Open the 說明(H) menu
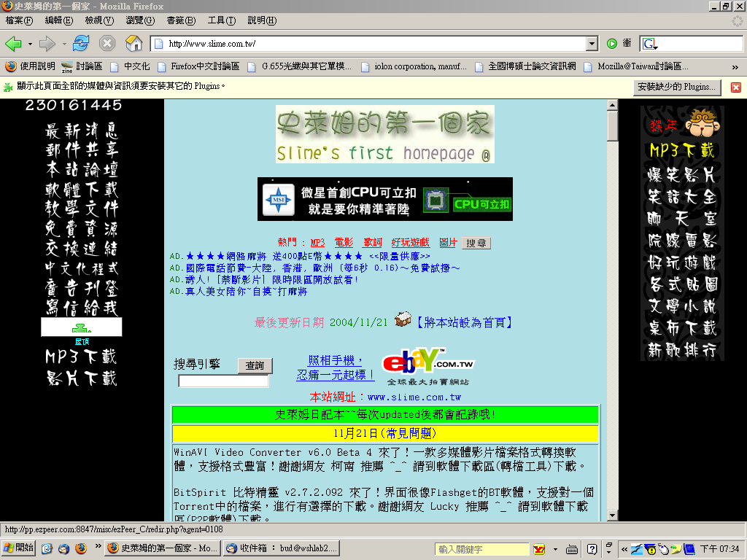The height and width of the screenshot is (560, 747). (x=262, y=20)
